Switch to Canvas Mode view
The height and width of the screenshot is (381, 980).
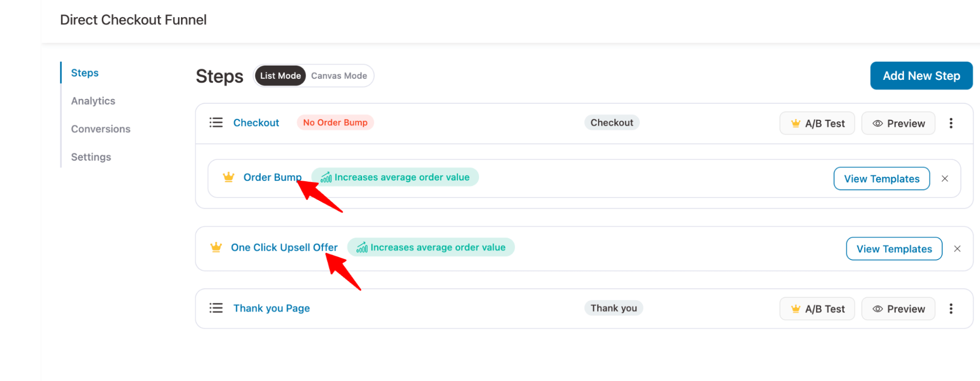[x=339, y=75]
